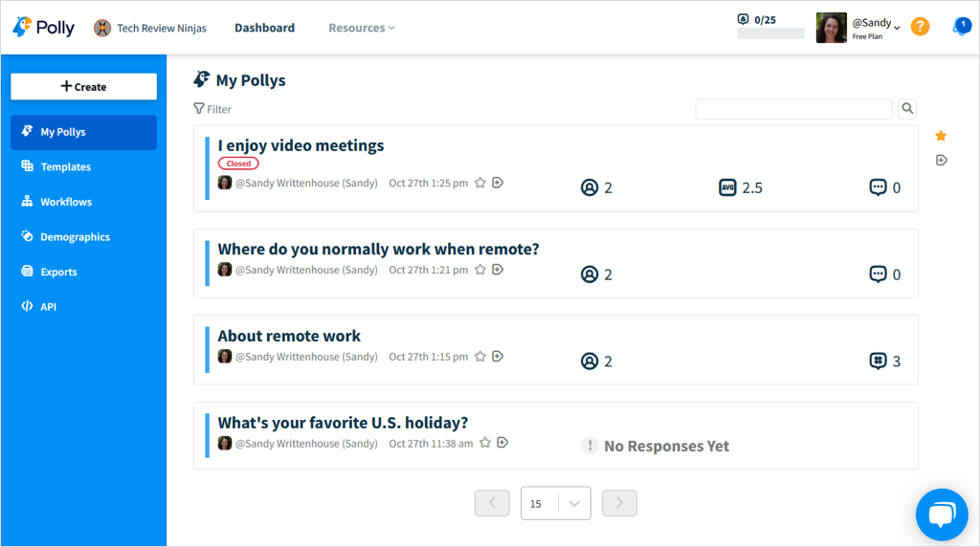The width and height of the screenshot is (980, 547).
Task: Toggle favorite star on 'What's your favorite U.S. holiday?'
Action: 485,444
